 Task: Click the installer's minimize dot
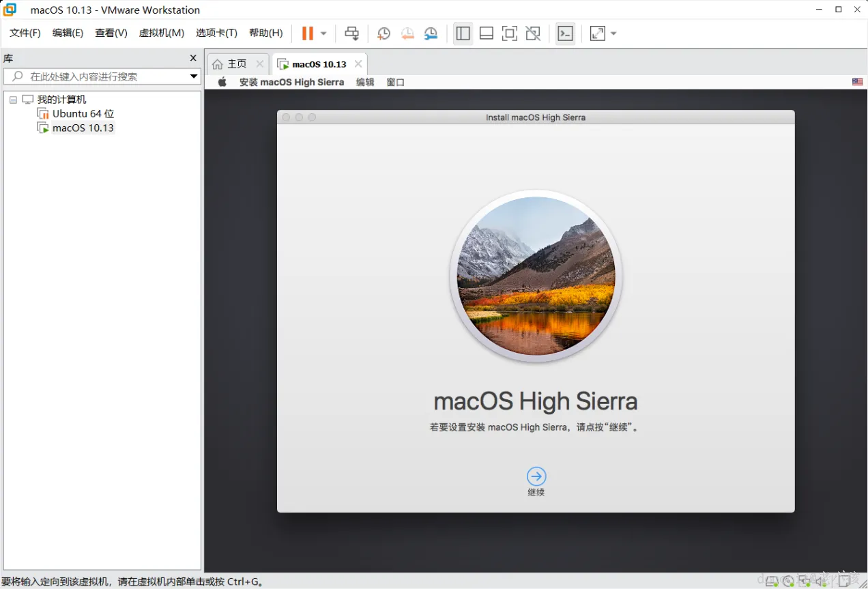[299, 117]
